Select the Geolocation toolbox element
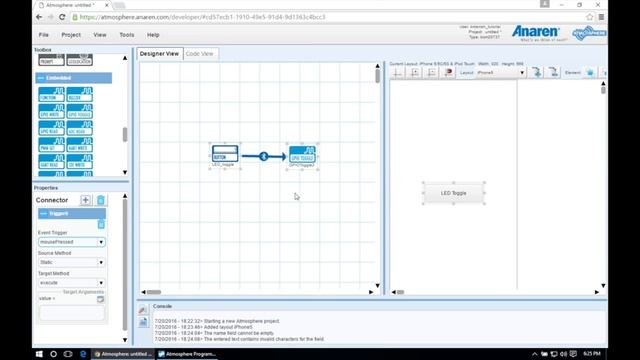640x360 pixels. pyautogui.click(x=80, y=60)
